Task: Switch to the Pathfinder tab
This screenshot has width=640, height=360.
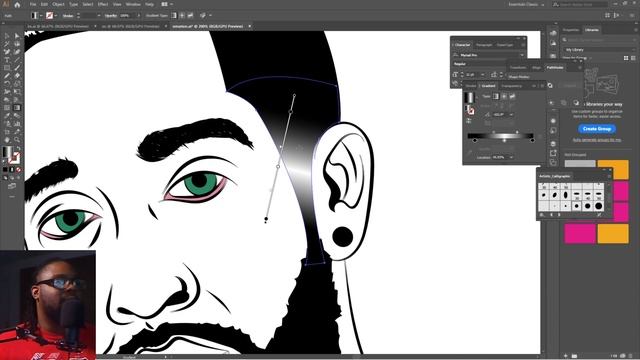Action: pyautogui.click(x=555, y=67)
